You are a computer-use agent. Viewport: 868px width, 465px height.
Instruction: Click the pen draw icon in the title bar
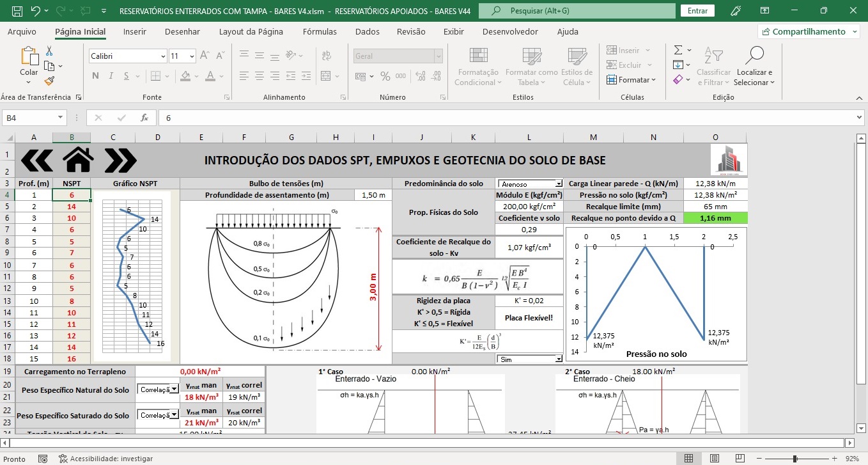(736, 11)
